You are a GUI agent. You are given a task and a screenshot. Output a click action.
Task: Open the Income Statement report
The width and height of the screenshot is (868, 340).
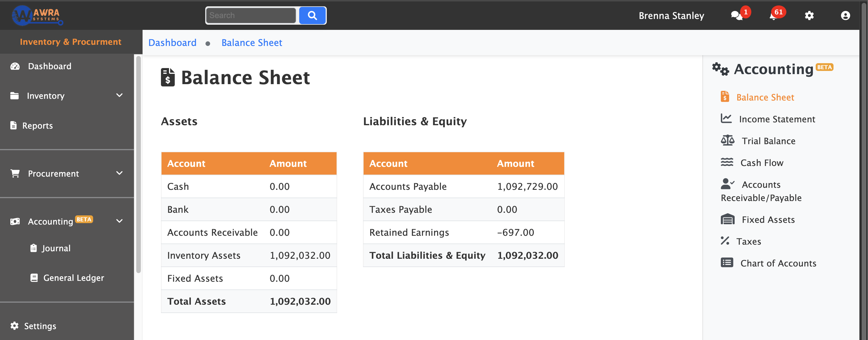pos(777,119)
